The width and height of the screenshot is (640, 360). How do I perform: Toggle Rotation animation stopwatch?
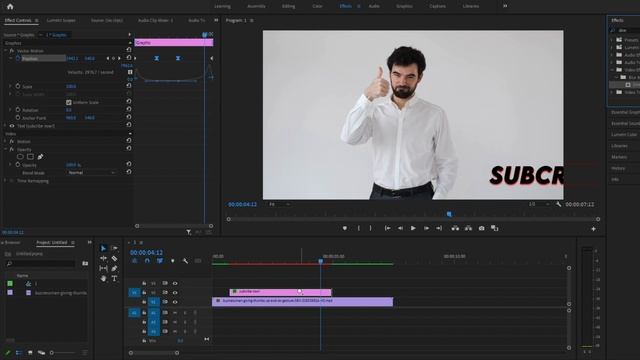tap(18, 110)
